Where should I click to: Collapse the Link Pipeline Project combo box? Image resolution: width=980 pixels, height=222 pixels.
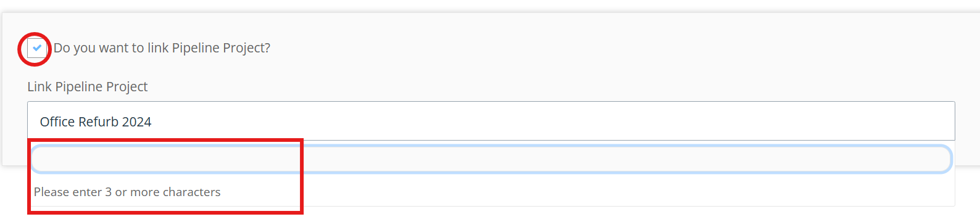point(491,121)
